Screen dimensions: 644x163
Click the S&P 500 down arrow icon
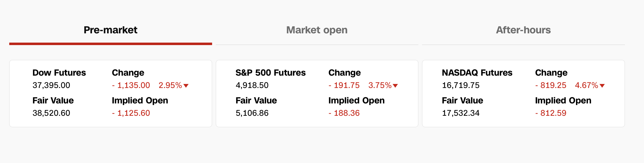(x=395, y=86)
